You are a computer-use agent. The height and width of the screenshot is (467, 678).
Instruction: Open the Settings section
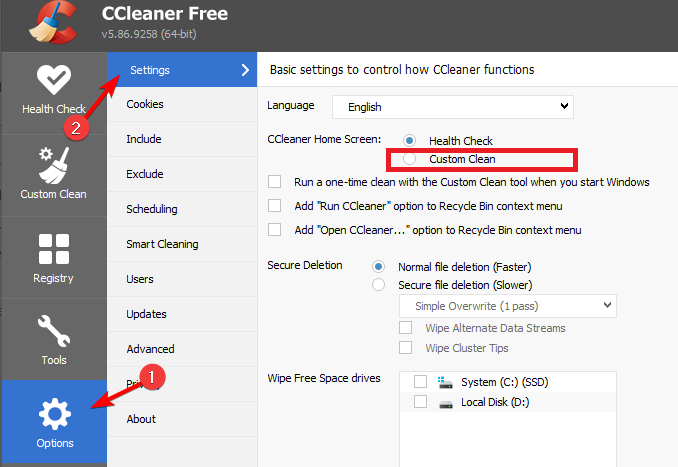(x=182, y=70)
